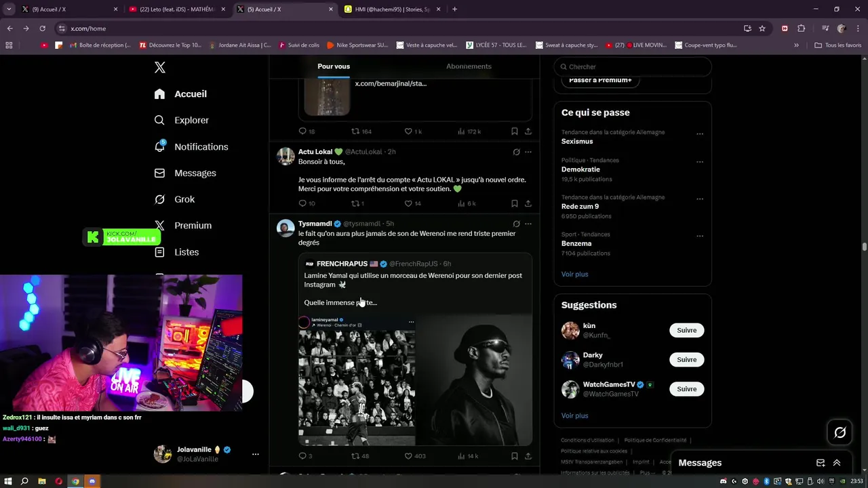Open Notifications in sidebar
This screenshot has height=488, width=868.
click(191, 146)
